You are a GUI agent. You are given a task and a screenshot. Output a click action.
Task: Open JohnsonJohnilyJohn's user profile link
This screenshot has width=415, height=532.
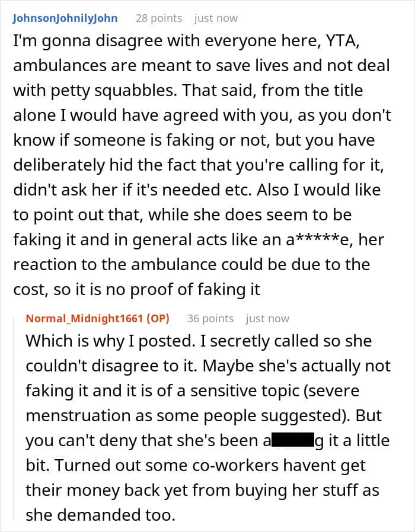point(65,18)
